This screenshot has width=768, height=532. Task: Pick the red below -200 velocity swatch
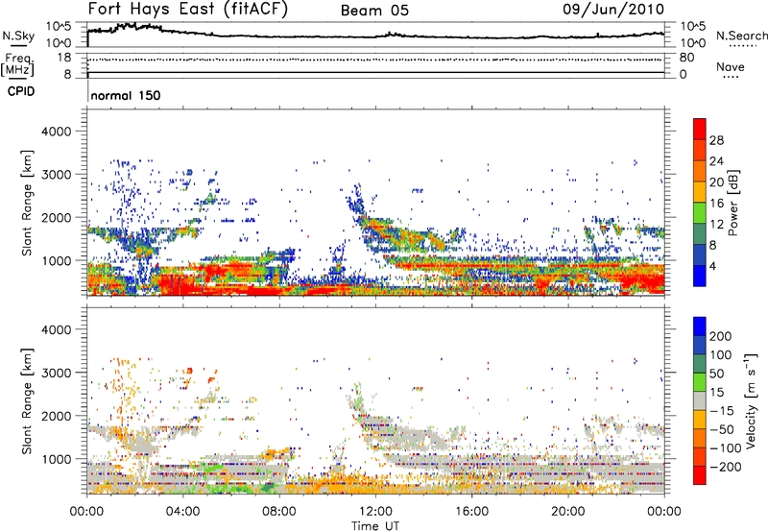coord(700,475)
